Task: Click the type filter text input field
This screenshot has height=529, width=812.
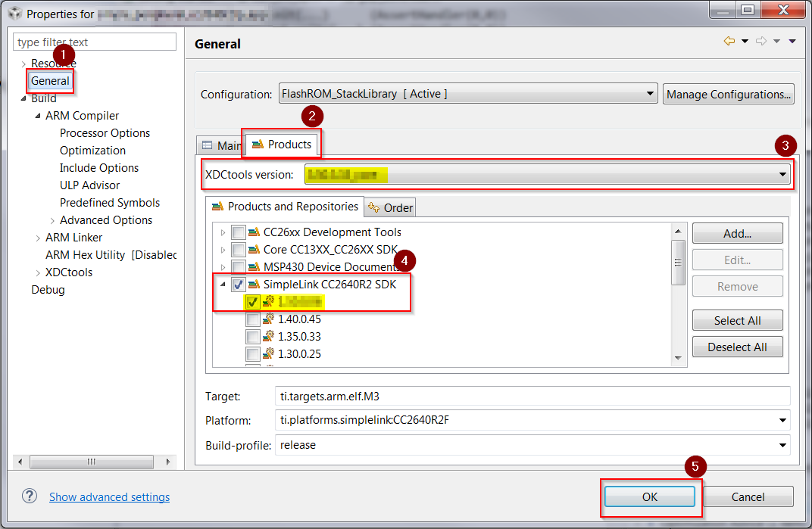Action: 94,41
